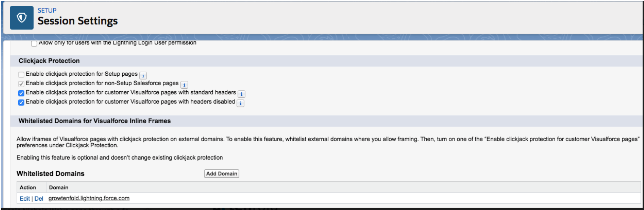Toggle non-Setup Salesforce pages clickjack checkbox
Viewport: 644px width, 210px height.
tap(21, 84)
